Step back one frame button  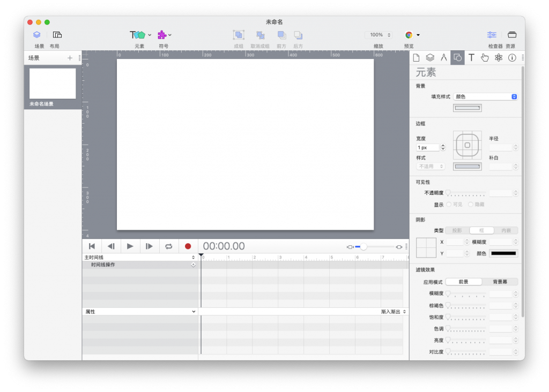point(111,246)
